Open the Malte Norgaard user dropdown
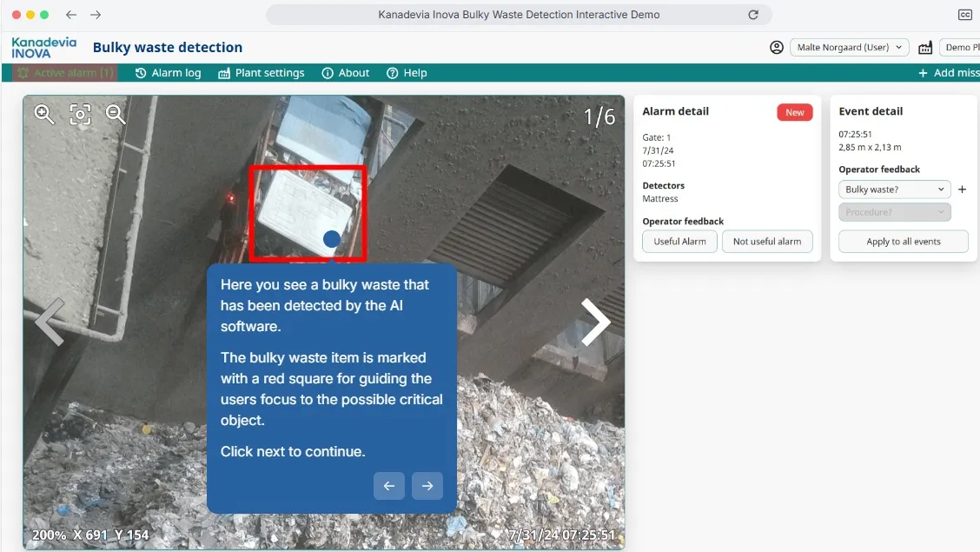Image resolution: width=980 pixels, height=552 pixels. 849,47
